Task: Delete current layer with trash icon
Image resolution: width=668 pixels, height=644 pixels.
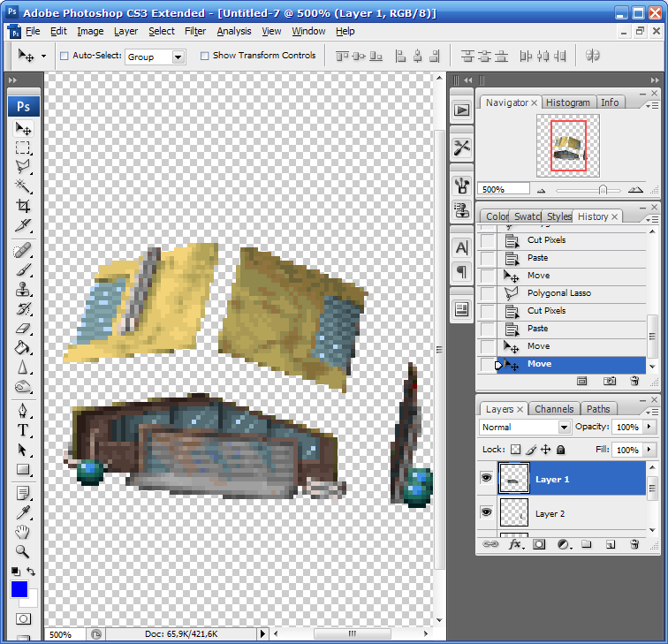Action: (x=634, y=544)
